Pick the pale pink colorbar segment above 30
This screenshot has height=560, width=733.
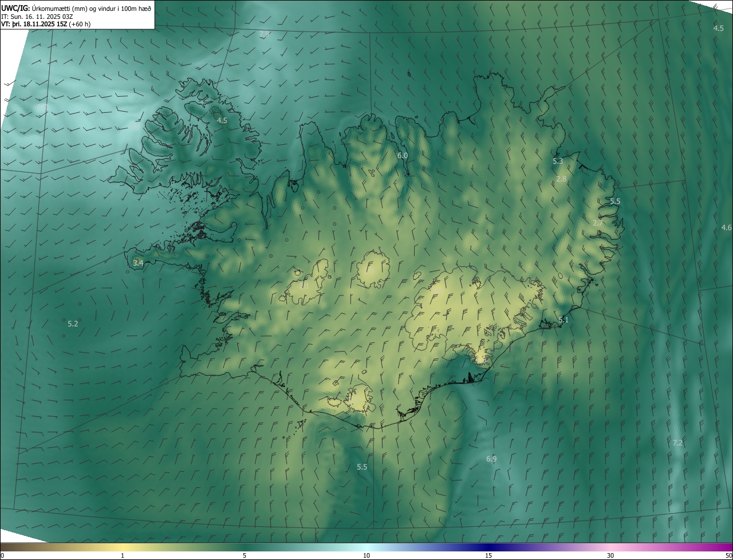pos(610,547)
